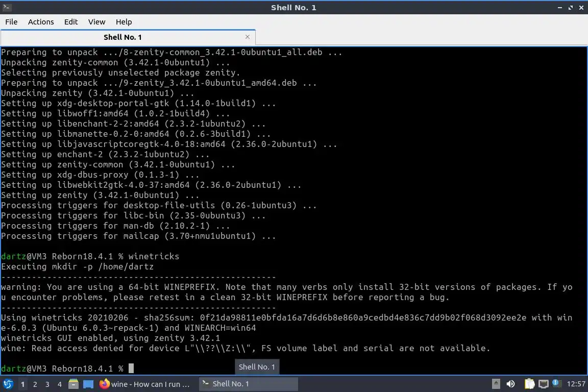Click the terminal icon in the title bar
The image size is (588, 392).
7,7
